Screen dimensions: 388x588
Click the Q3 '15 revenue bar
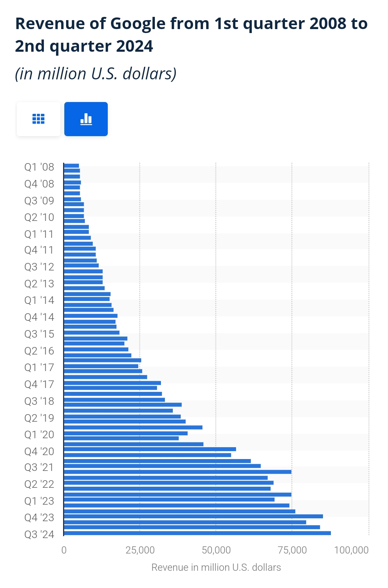coord(92,333)
